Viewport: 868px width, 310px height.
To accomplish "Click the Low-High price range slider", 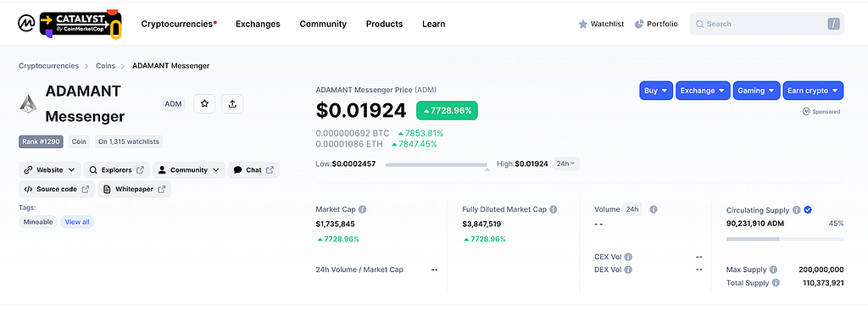I will click(x=437, y=165).
